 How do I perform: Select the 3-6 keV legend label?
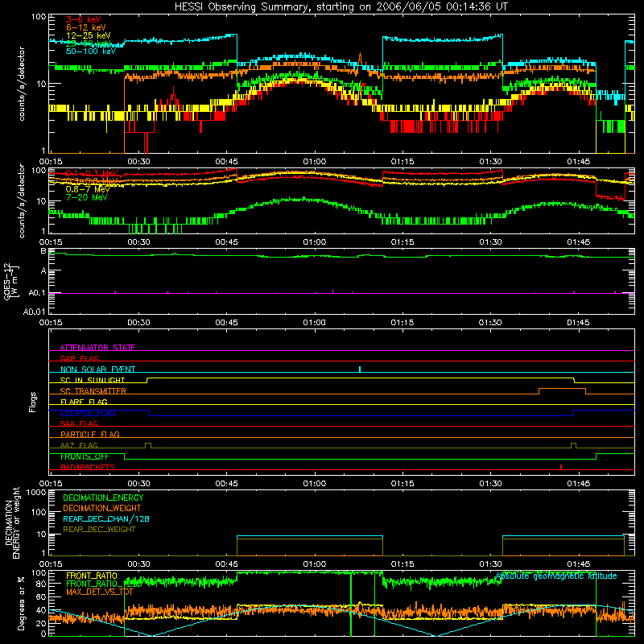[84, 19]
